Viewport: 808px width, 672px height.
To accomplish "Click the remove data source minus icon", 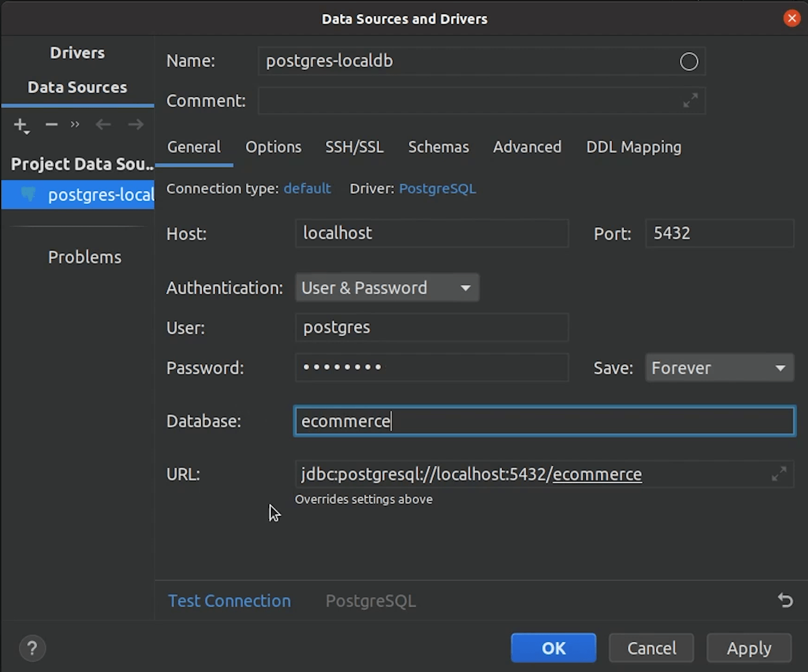I will pos(51,124).
